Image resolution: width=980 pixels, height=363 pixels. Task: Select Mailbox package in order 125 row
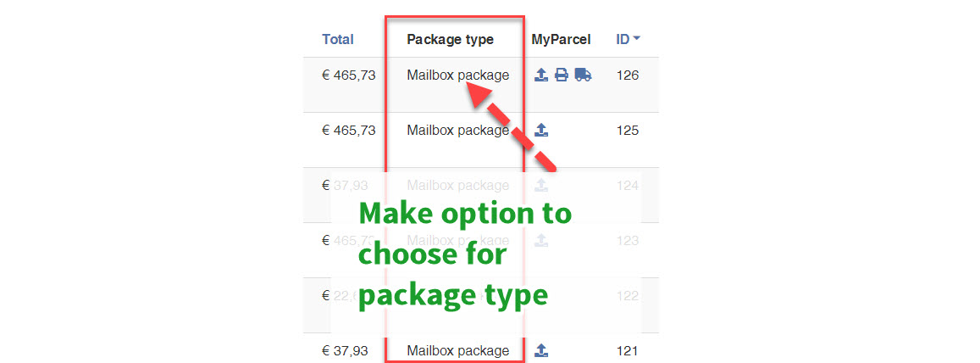(457, 131)
